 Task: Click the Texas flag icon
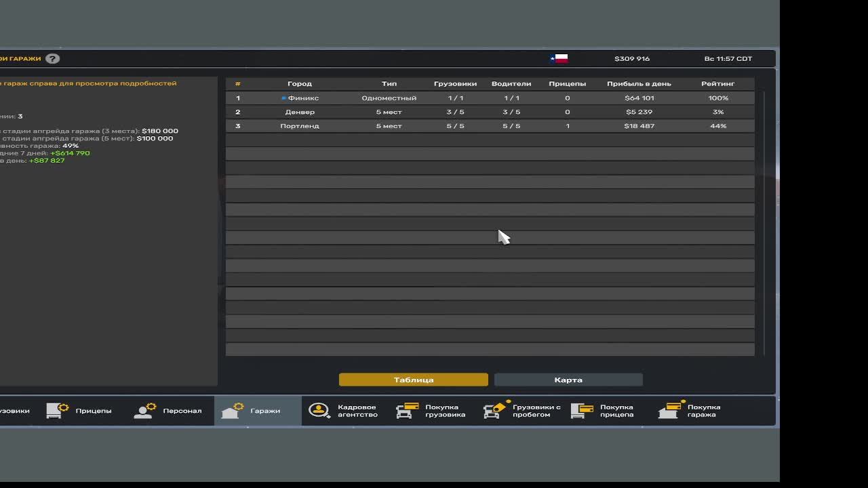point(559,58)
